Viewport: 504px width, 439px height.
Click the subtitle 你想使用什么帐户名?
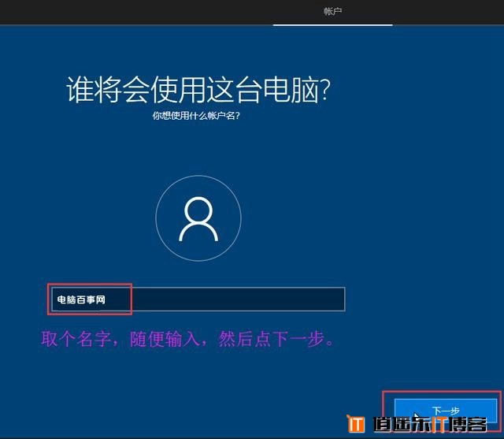coord(196,115)
